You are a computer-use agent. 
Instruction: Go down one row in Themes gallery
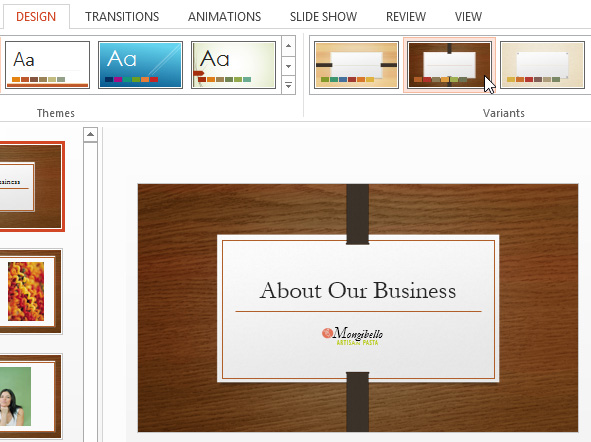(x=288, y=66)
